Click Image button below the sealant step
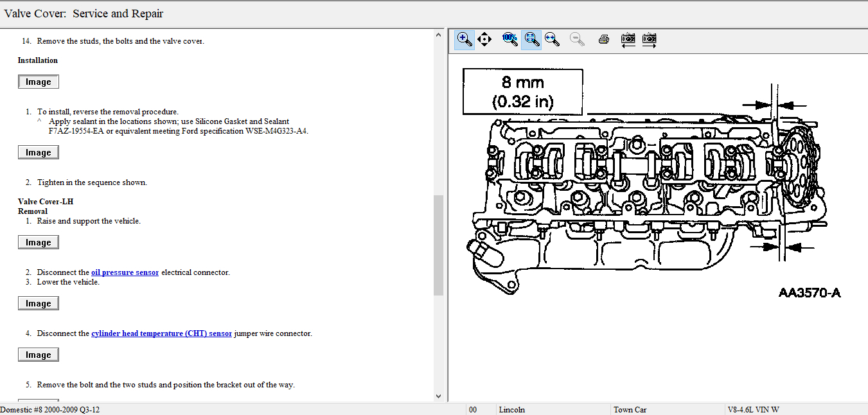 (39, 153)
